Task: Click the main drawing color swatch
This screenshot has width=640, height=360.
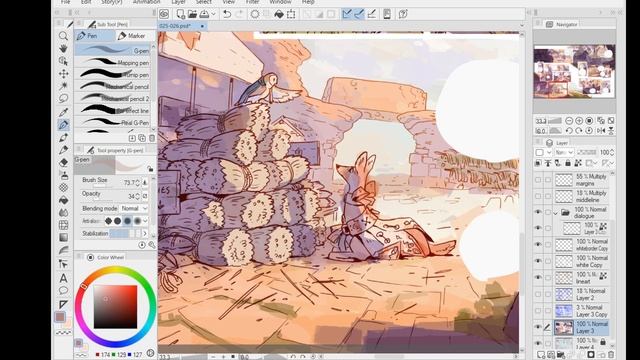Action: click(60, 317)
